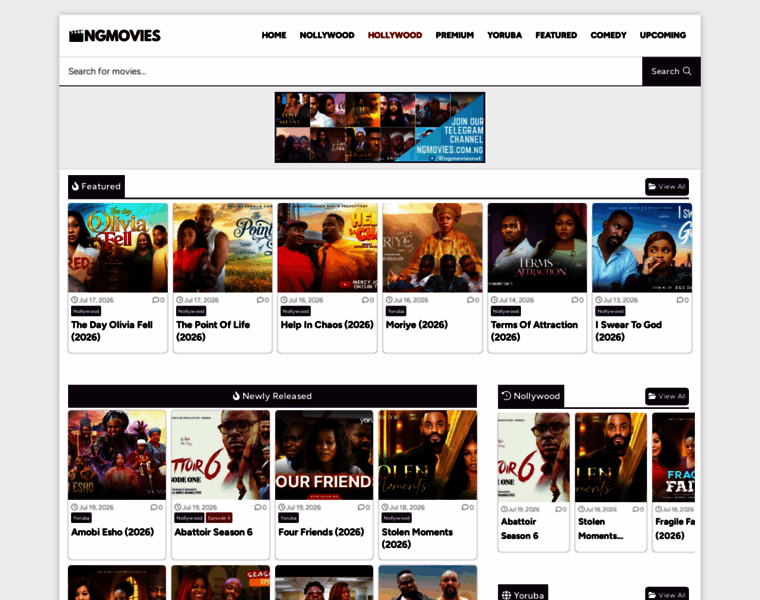
Task: Click I Swear To God (2026) title
Action: click(x=629, y=331)
